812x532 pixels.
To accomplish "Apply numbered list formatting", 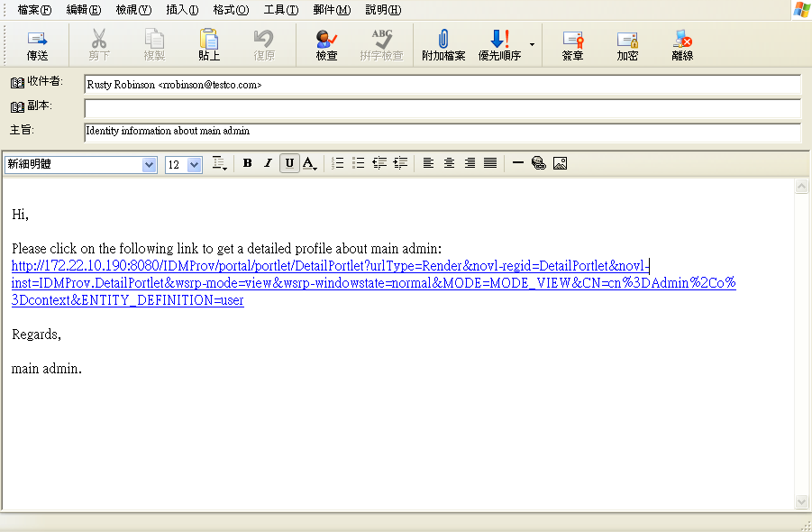I will (x=337, y=163).
